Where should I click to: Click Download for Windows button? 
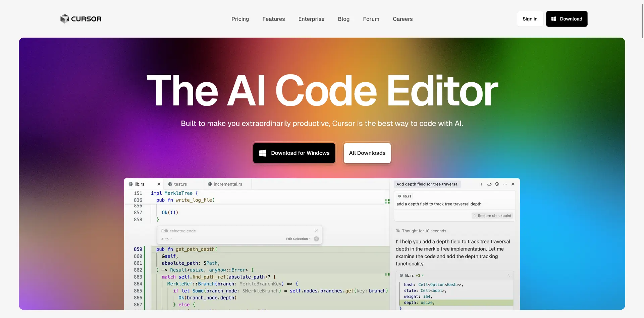tap(294, 153)
